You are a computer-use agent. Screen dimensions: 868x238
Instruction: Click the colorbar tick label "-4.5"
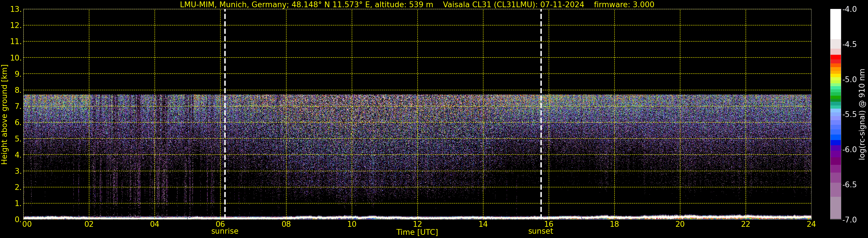[x=850, y=44]
